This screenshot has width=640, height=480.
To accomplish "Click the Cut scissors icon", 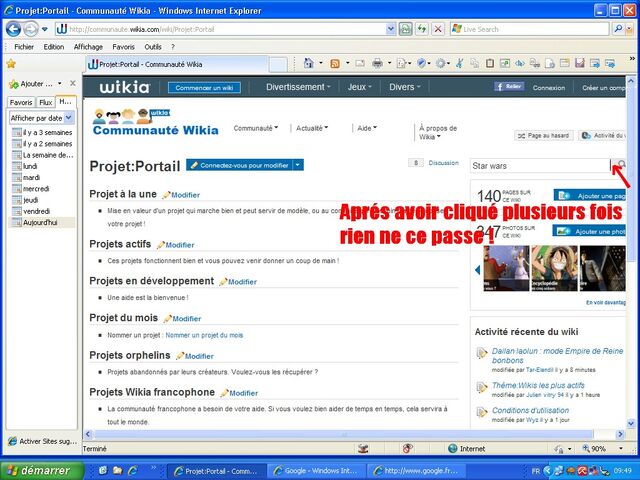I will tap(460, 63).
